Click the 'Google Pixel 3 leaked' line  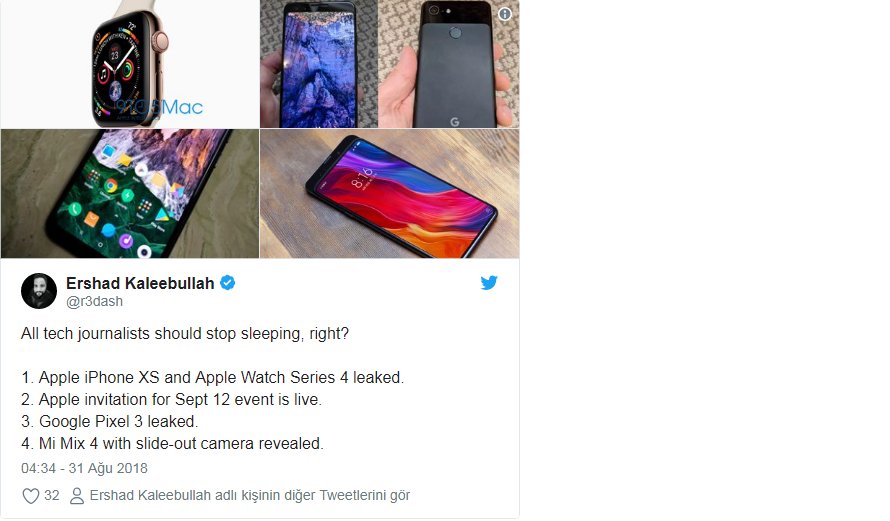(x=110, y=422)
